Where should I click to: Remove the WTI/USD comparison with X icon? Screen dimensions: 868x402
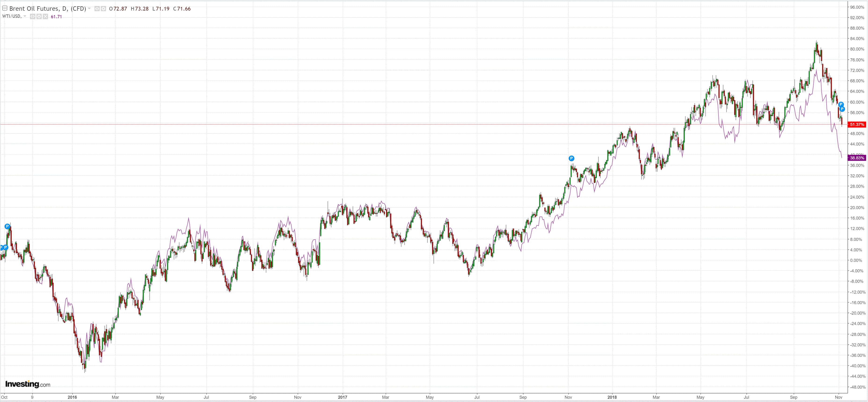coord(45,17)
